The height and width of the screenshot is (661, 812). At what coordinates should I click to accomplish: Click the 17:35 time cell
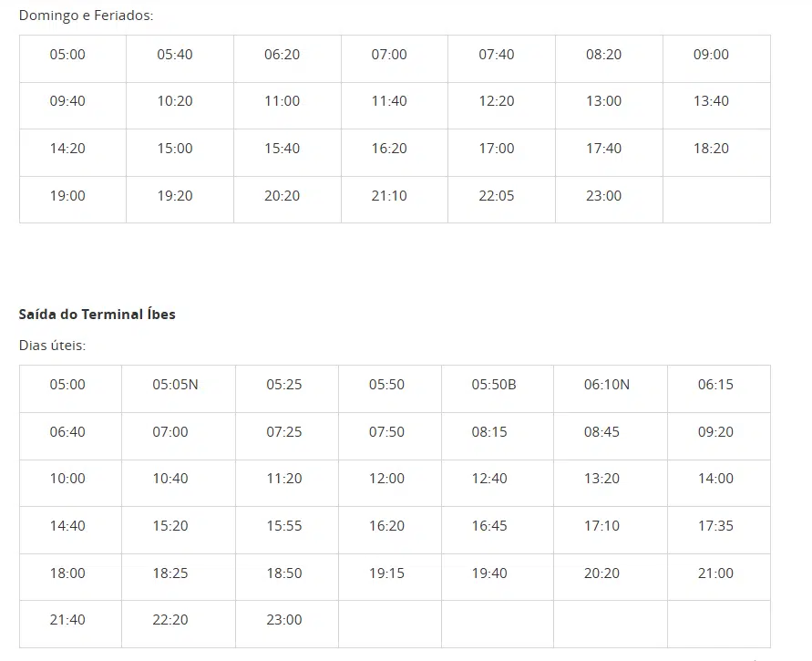[x=715, y=526]
